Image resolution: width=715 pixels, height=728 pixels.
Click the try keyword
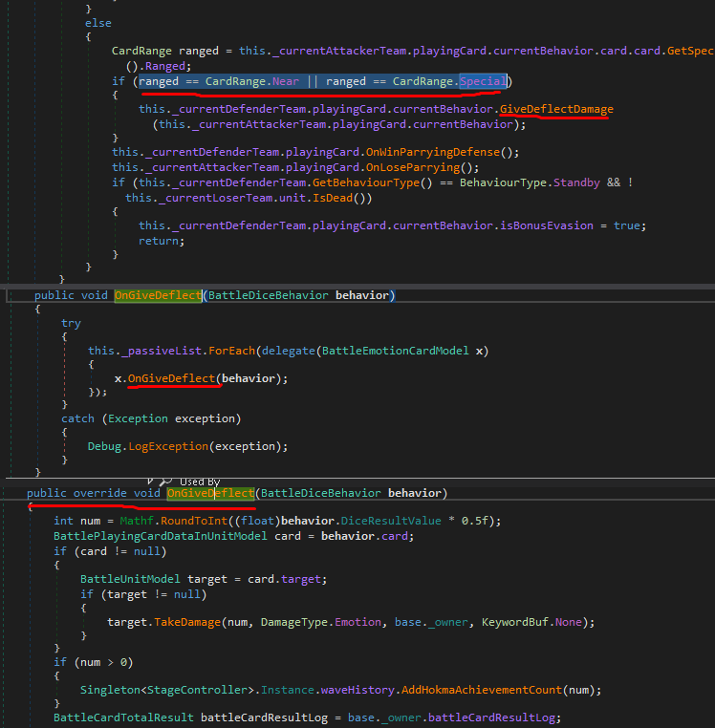click(71, 324)
